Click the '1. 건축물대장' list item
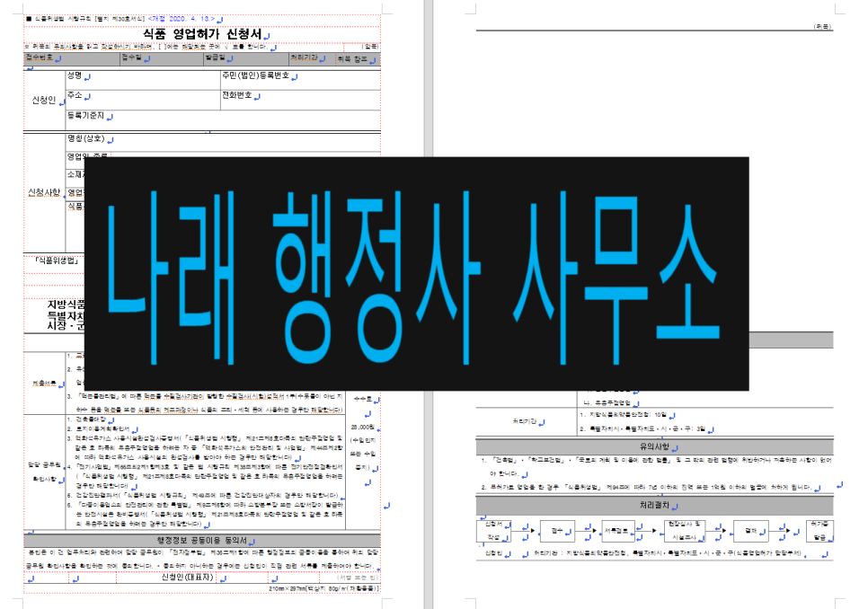Image resolution: width=868 pixels, height=609 pixels. pyautogui.click(x=86, y=419)
